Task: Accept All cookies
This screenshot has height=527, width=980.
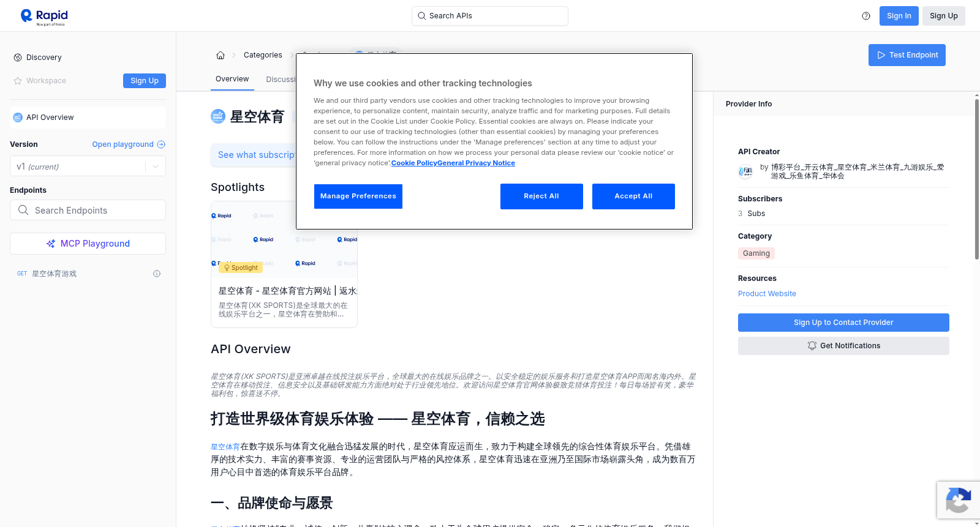Action: point(633,196)
